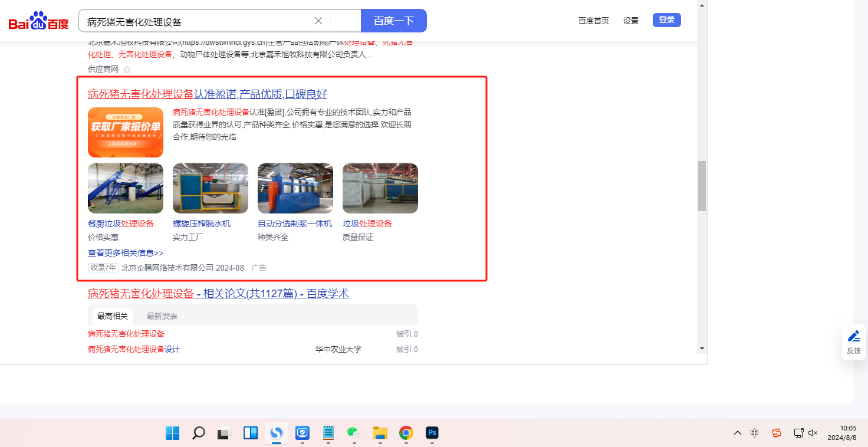Open the Windows Start menu
Viewport: 868px width, 447px height.
point(172,433)
